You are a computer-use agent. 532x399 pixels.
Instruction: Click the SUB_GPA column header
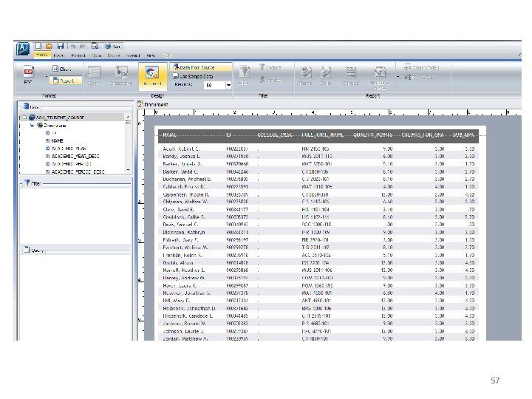[463, 135]
